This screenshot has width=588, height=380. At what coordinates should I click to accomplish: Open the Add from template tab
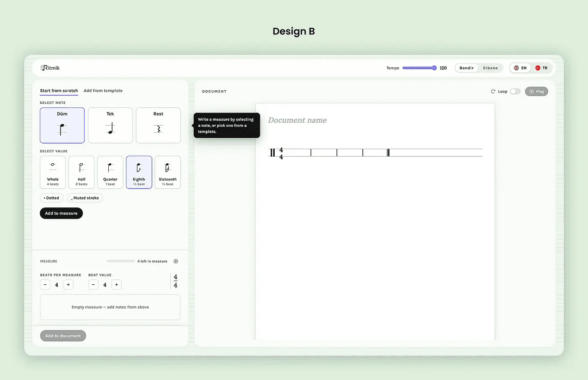(103, 91)
